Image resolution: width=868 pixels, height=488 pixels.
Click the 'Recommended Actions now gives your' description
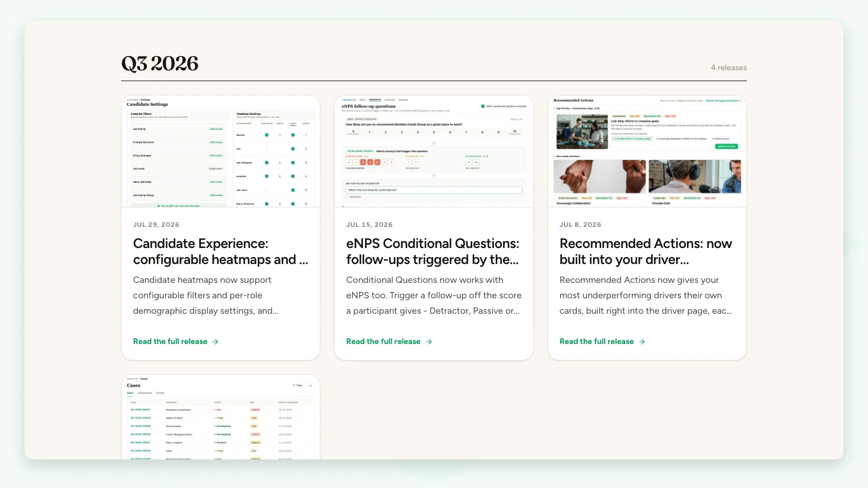pos(646,295)
